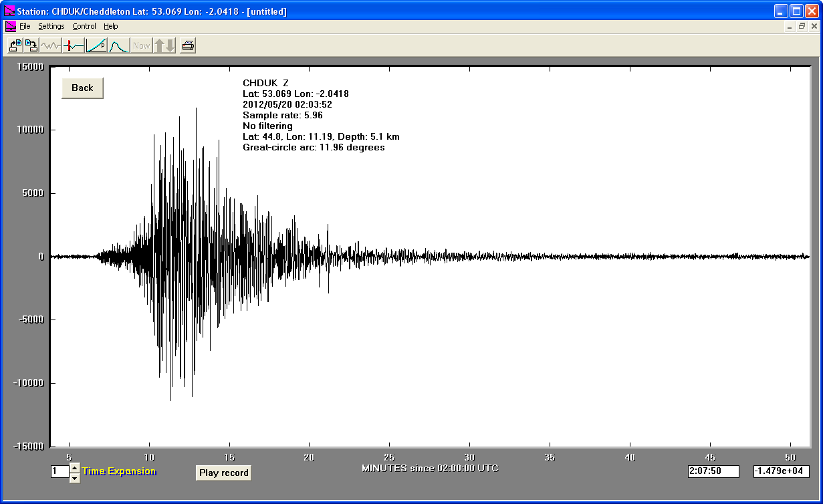This screenshot has height=504, width=823.
Task: Increase Time Expansion with up arrow
Action: 74,467
